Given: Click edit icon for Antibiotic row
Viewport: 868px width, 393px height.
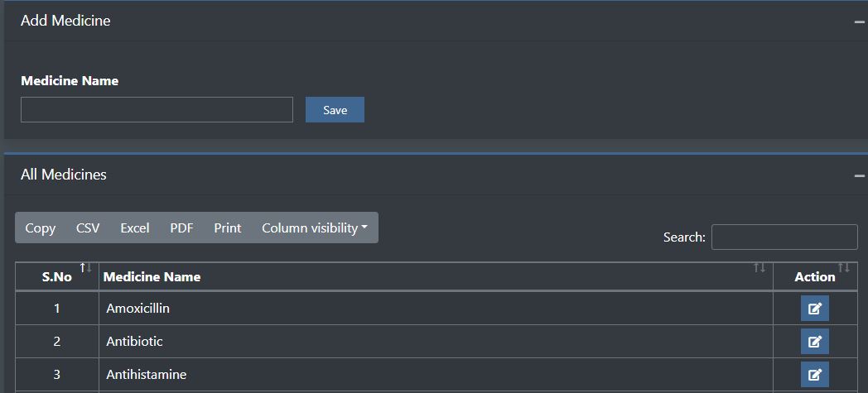Looking at the screenshot, I should pyautogui.click(x=814, y=342).
